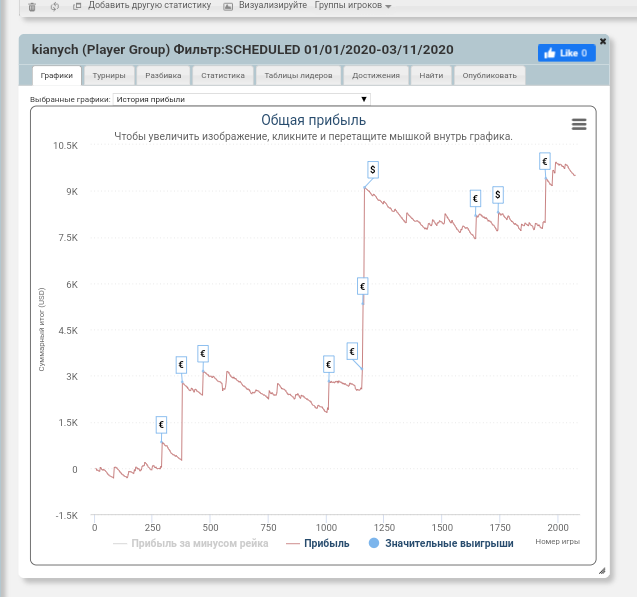Click the dollar marker at chart peak near 9K
The width and height of the screenshot is (637, 597).
(373, 170)
